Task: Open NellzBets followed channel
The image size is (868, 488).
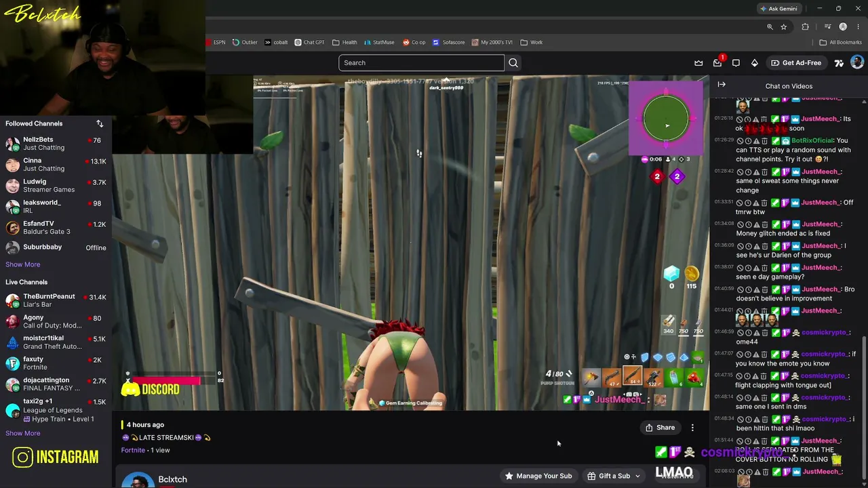Action: [56, 144]
